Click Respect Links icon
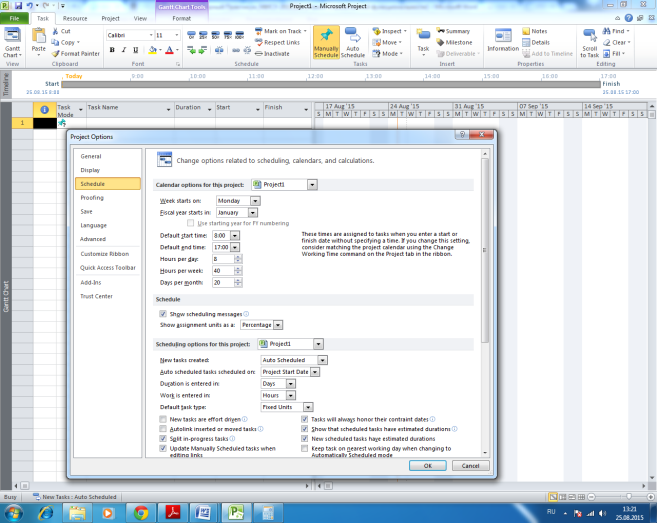 259,42
